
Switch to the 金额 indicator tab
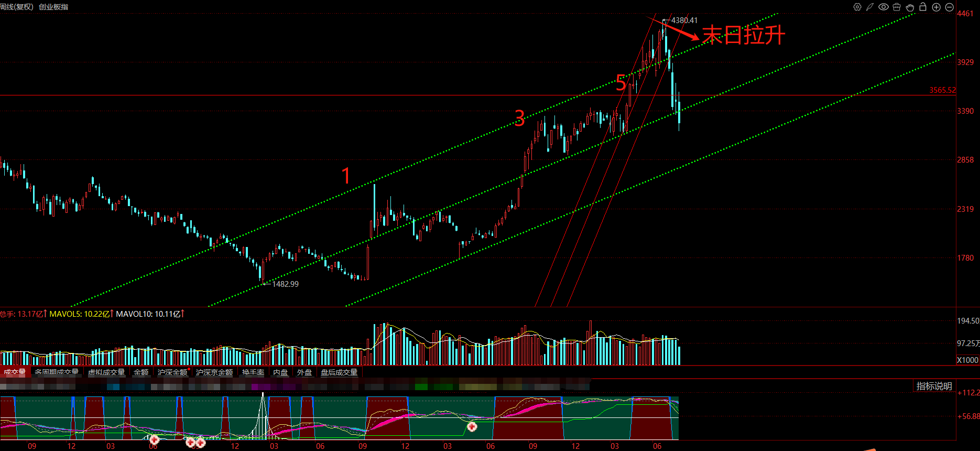pyautogui.click(x=141, y=372)
